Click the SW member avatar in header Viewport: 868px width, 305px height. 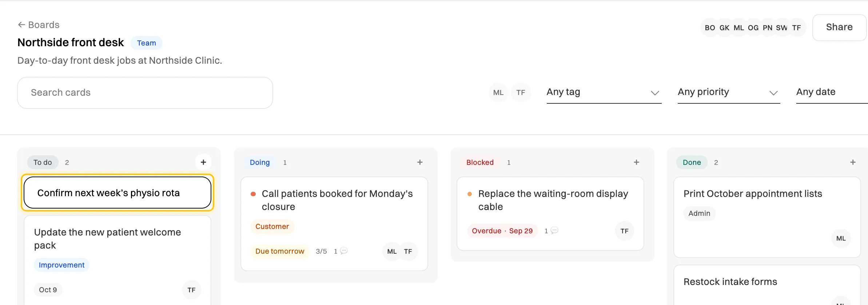coord(781,28)
